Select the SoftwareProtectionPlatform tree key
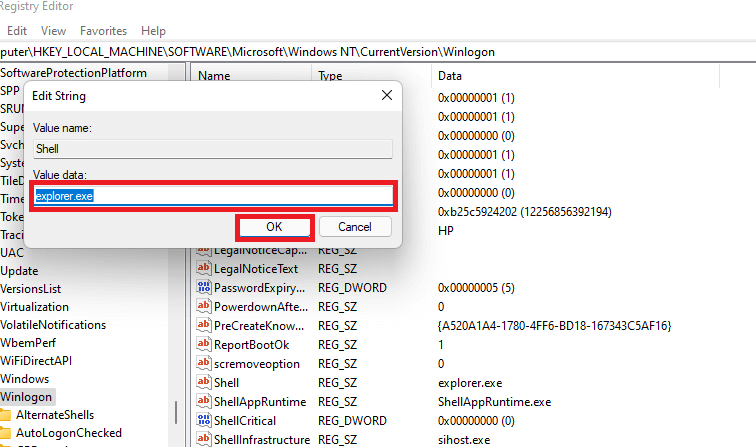Image resolution: width=756 pixels, height=447 pixels. (73, 73)
